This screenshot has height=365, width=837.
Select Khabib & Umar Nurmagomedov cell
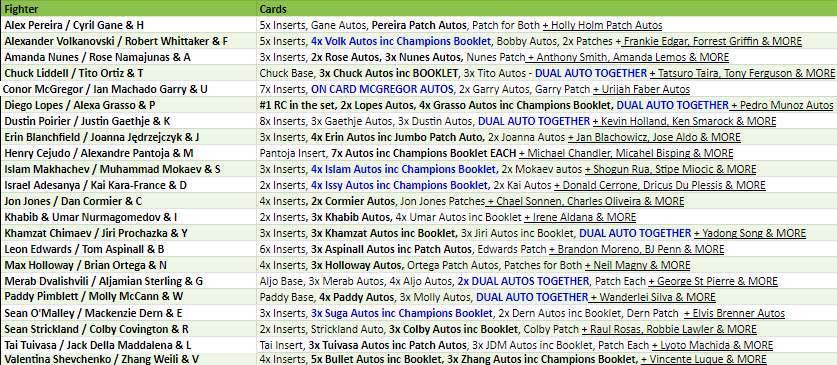pyautogui.click(x=128, y=217)
